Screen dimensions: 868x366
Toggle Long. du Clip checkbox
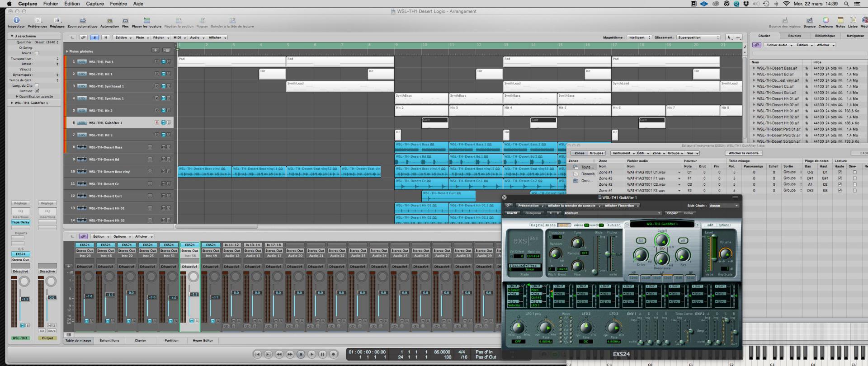pyautogui.click(x=37, y=85)
